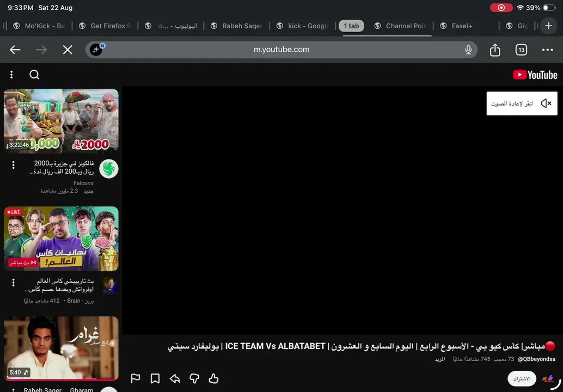
Task: Add a new tab with plus button
Action: tap(548, 26)
